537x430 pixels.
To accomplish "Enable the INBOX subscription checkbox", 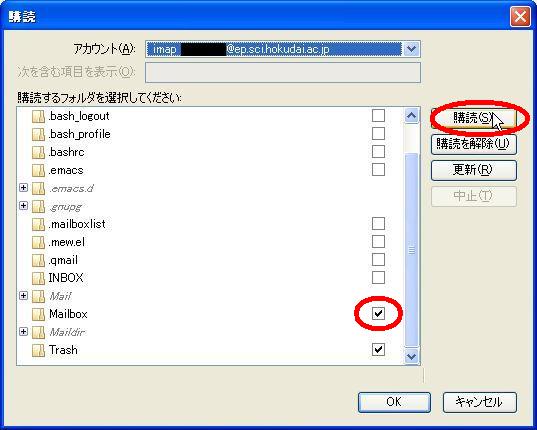I will click(378, 278).
